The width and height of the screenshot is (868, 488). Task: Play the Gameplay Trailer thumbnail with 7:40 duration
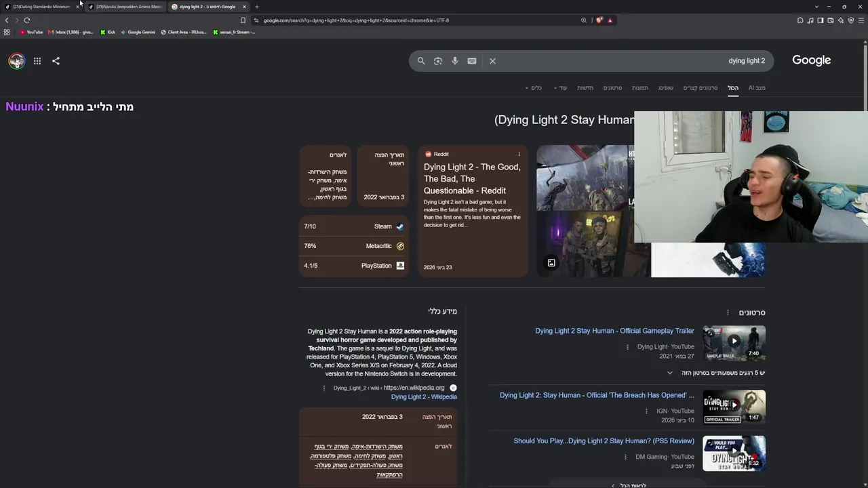pyautogui.click(x=734, y=342)
